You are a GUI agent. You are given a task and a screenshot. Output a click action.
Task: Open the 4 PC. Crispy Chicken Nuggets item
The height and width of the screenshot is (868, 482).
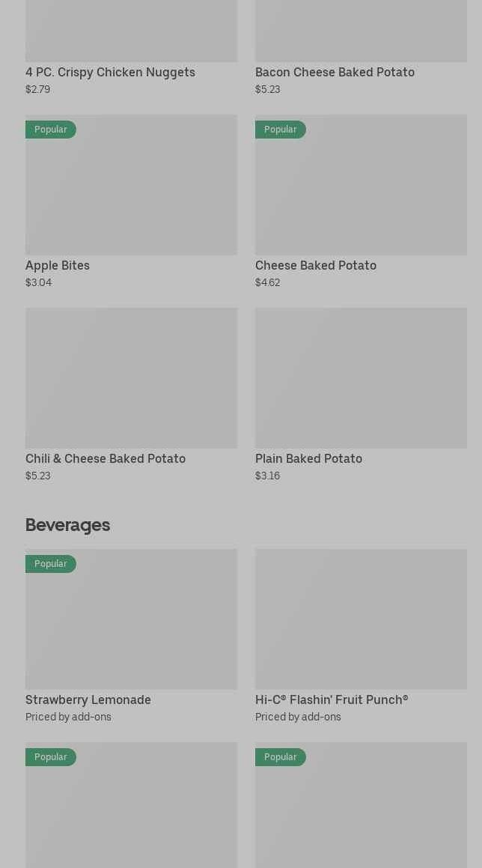pyautogui.click(x=110, y=73)
